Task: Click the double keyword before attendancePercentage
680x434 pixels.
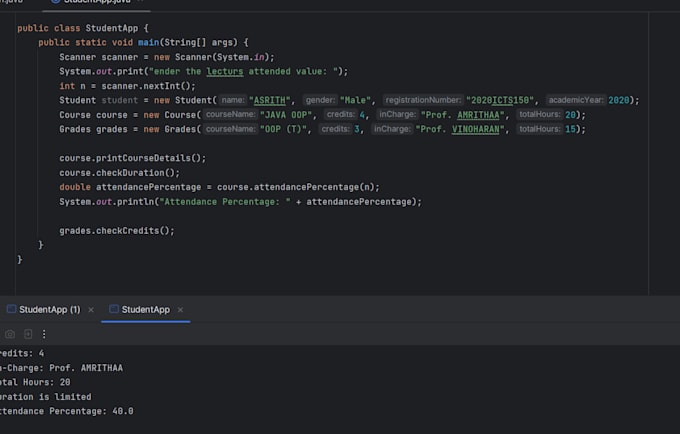Action: click(x=75, y=187)
